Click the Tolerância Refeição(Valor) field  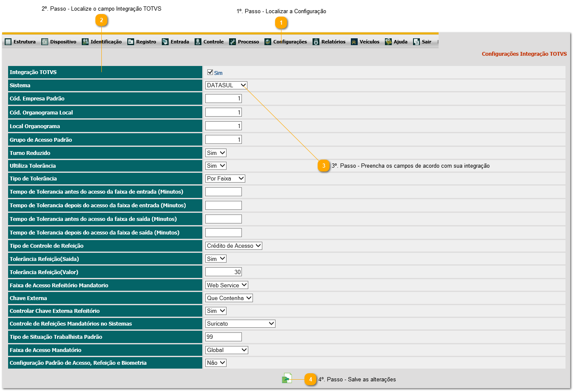coord(224,272)
